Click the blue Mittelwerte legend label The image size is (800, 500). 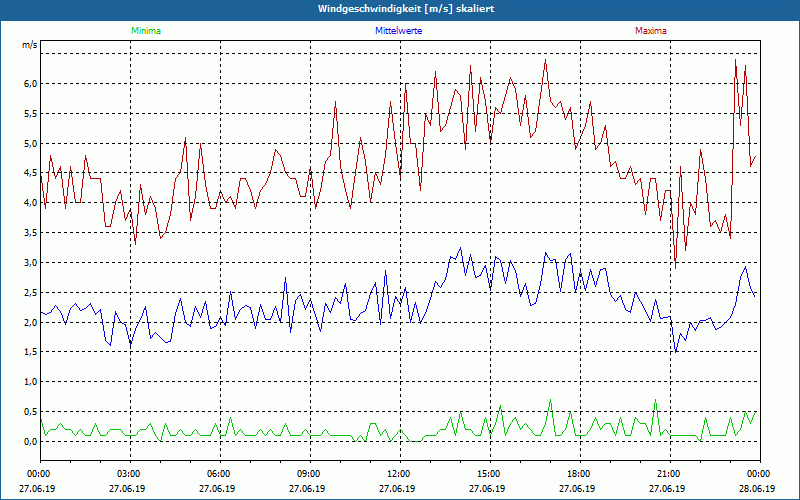coord(398,31)
